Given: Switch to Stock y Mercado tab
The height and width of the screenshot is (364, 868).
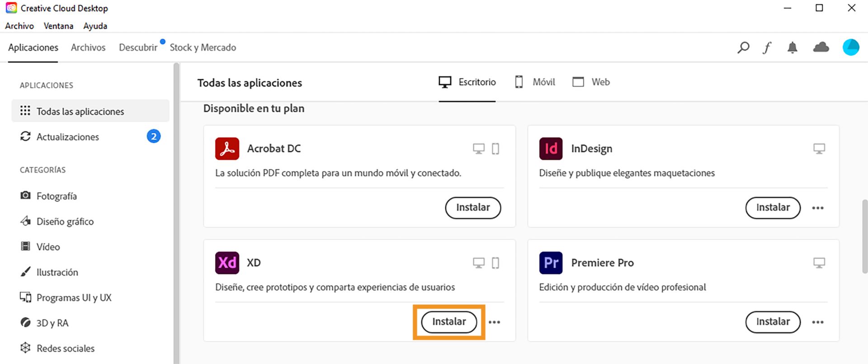Looking at the screenshot, I should click(x=203, y=47).
